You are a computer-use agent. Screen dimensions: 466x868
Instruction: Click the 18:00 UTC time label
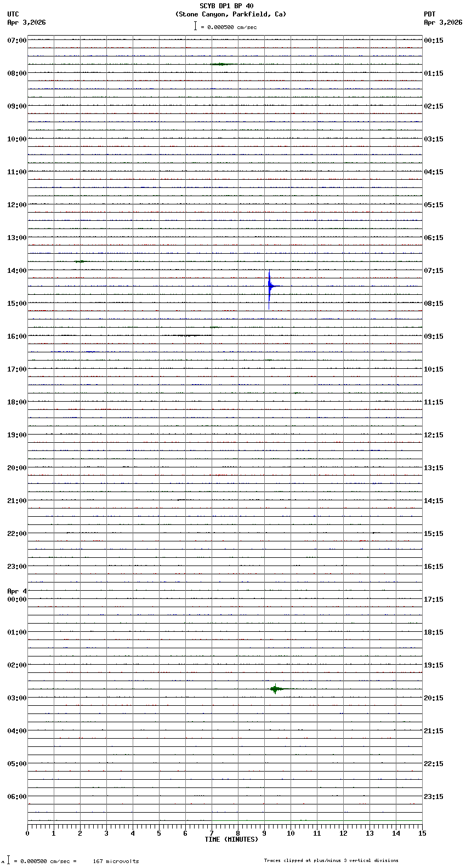tap(17, 402)
